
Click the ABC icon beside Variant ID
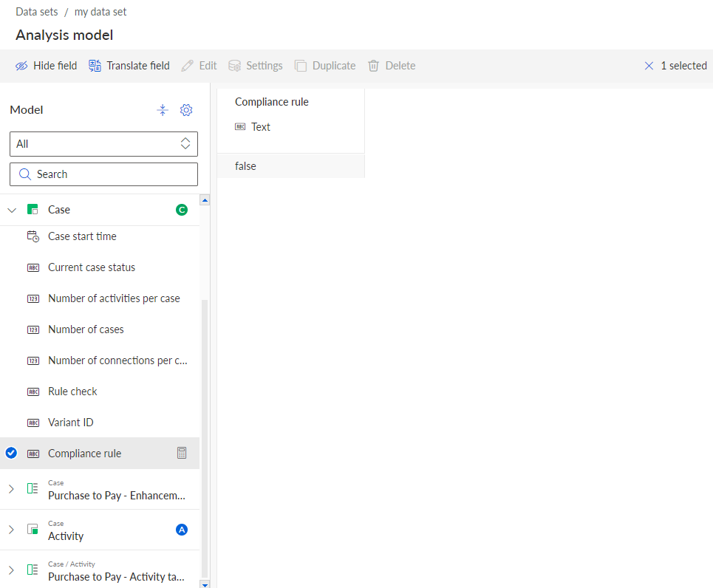click(33, 423)
